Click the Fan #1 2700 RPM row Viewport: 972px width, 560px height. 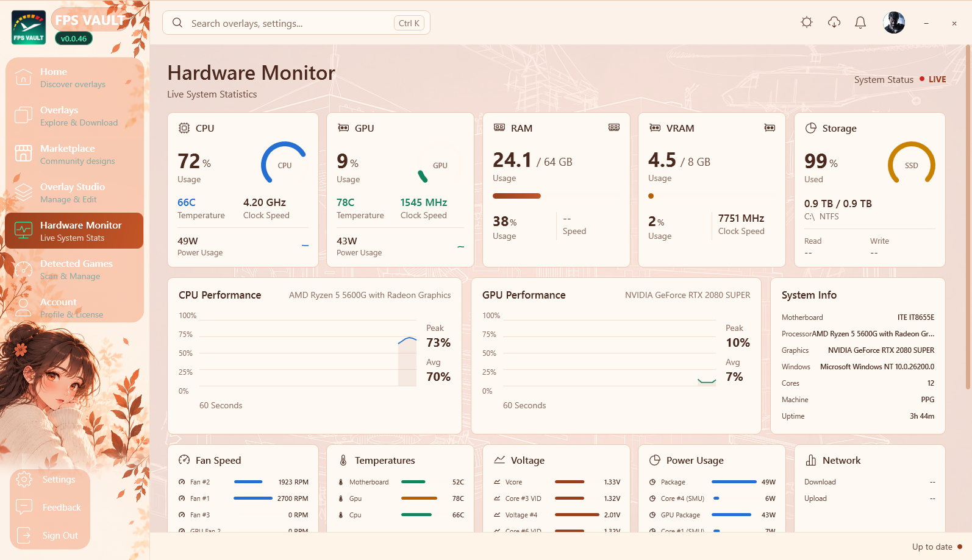click(x=243, y=498)
